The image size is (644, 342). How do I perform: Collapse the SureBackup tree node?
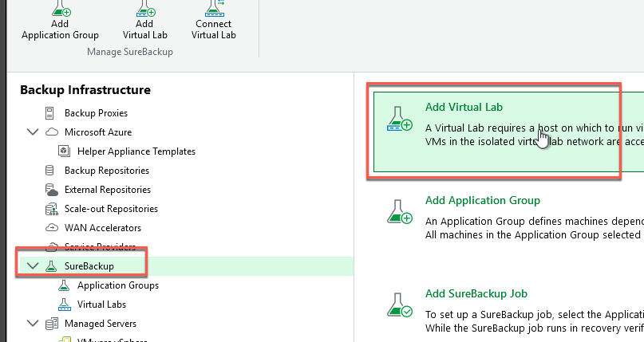coord(33,266)
